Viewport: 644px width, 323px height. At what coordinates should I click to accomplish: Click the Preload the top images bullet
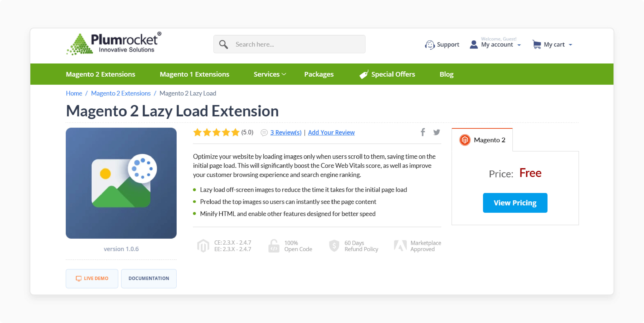[x=288, y=202]
